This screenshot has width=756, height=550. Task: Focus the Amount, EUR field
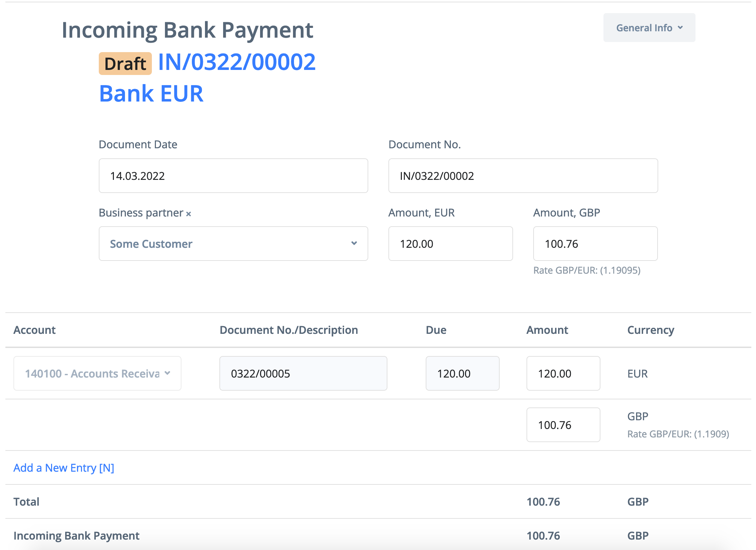point(450,244)
